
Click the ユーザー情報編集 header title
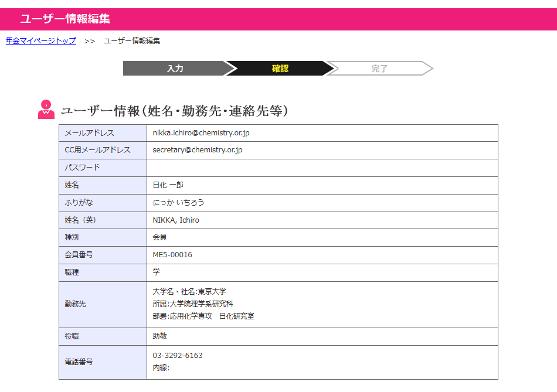pos(65,19)
